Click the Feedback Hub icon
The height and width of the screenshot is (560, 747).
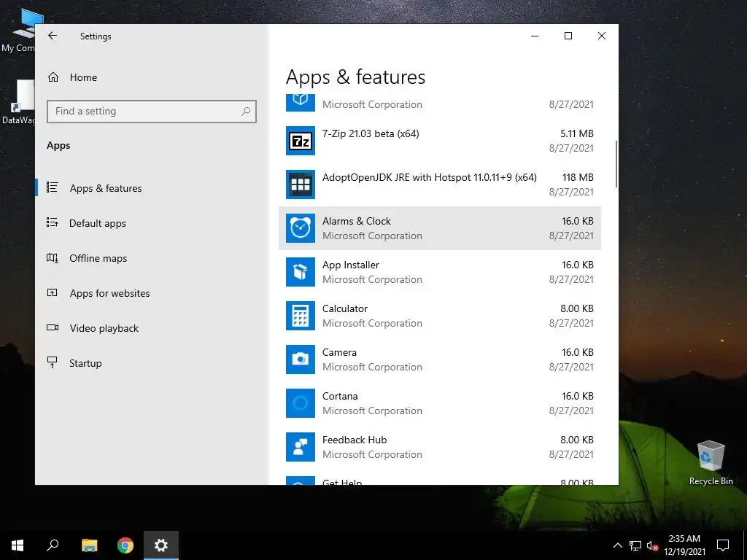point(300,447)
